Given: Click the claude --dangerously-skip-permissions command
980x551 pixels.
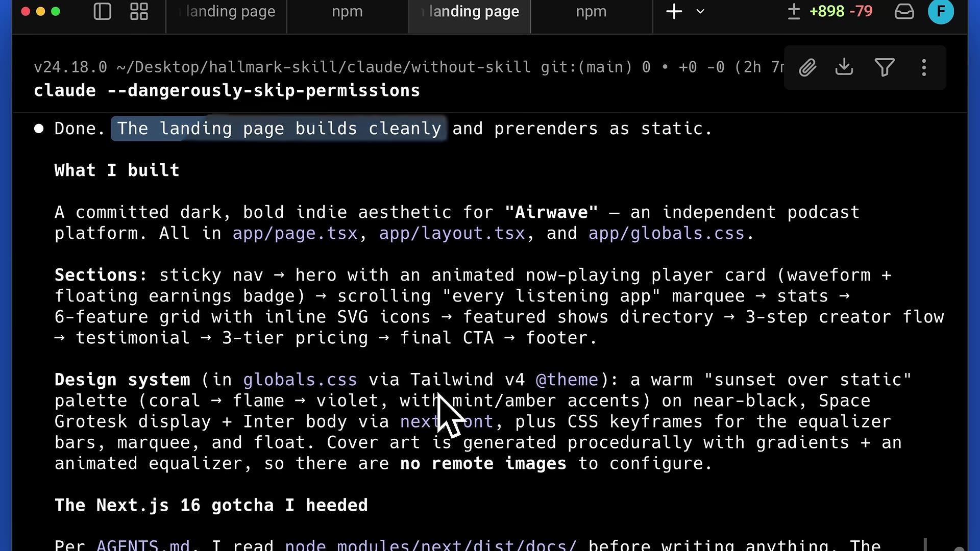Looking at the screenshot, I should [x=227, y=90].
